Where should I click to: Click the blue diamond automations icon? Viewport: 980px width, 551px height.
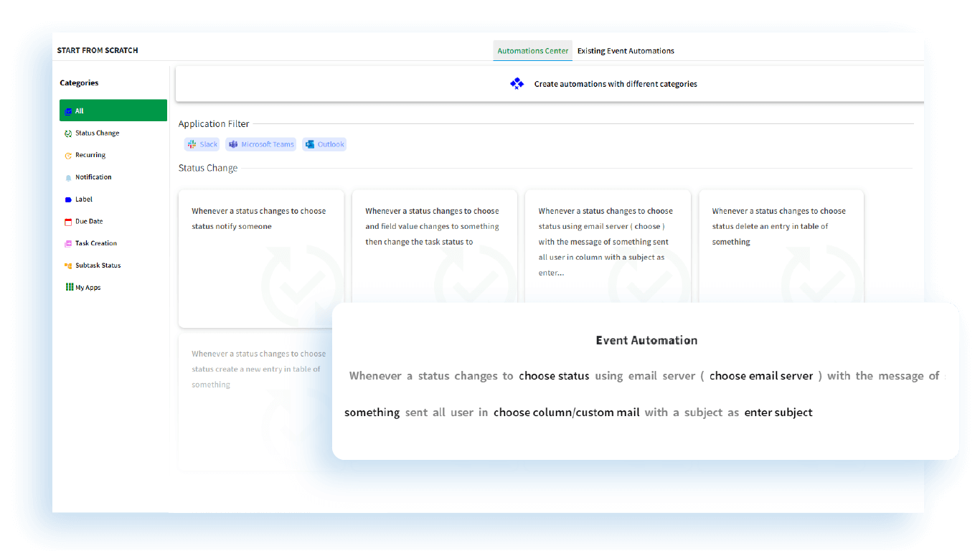click(517, 83)
